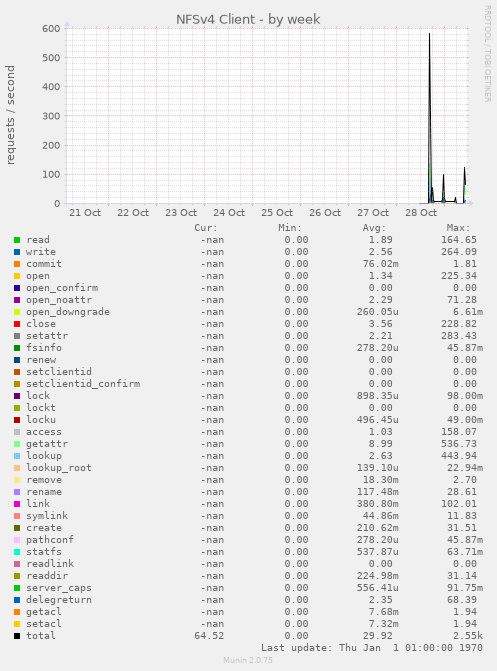
Task: Click the open Max value 225.34
Action: click(x=459, y=276)
